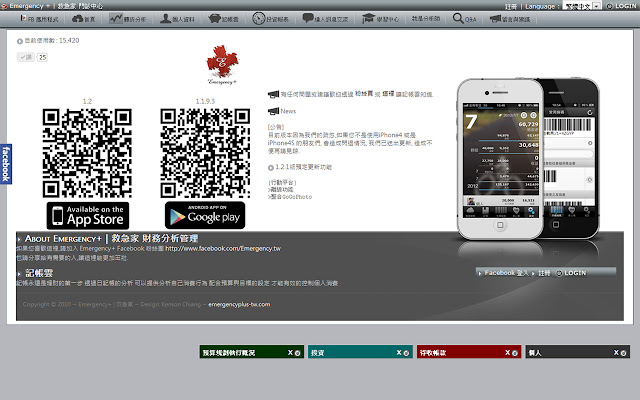Click round icon on teal investment panel
Image resolution: width=640 pixels, height=400 pixels.
click(406, 353)
